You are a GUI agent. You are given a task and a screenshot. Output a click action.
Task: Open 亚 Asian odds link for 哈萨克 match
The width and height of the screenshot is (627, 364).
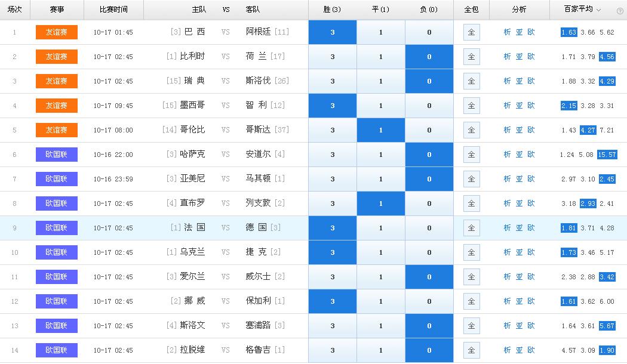pos(519,155)
